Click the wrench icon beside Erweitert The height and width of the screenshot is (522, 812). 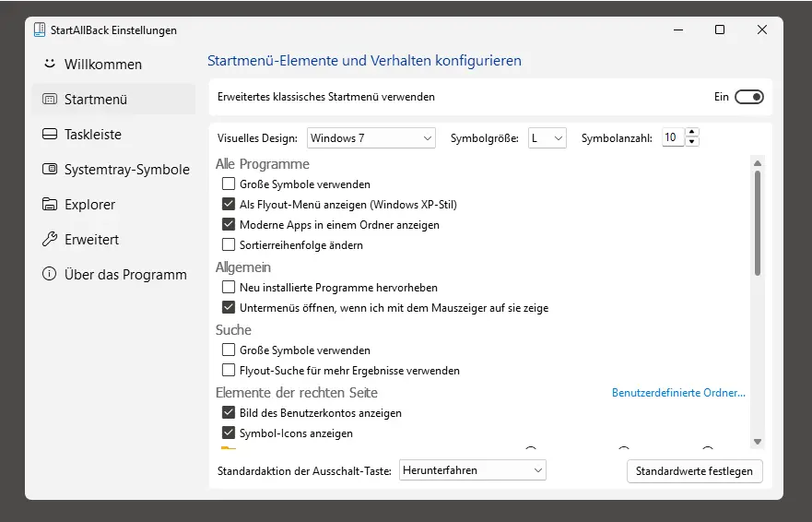(49, 240)
